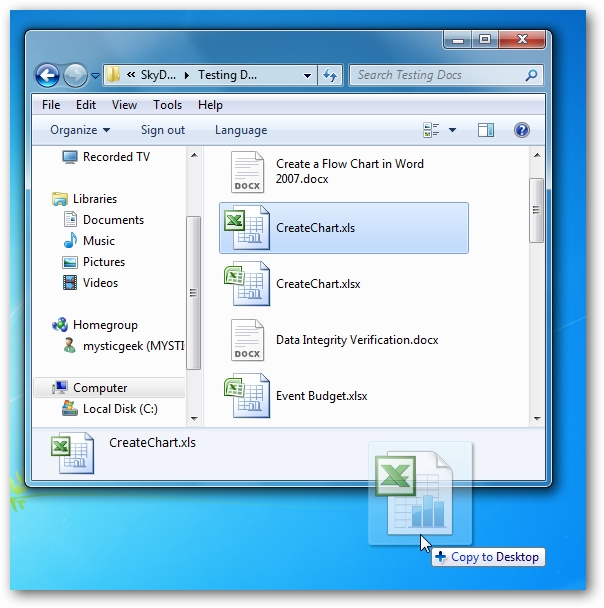Image resolution: width=604 pixels, height=608 pixels.
Task: Open the Videos library
Action: [100, 283]
